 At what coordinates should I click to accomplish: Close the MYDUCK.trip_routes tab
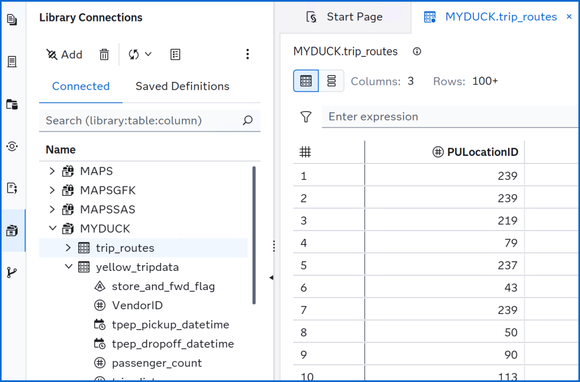pyautogui.click(x=569, y=17)
